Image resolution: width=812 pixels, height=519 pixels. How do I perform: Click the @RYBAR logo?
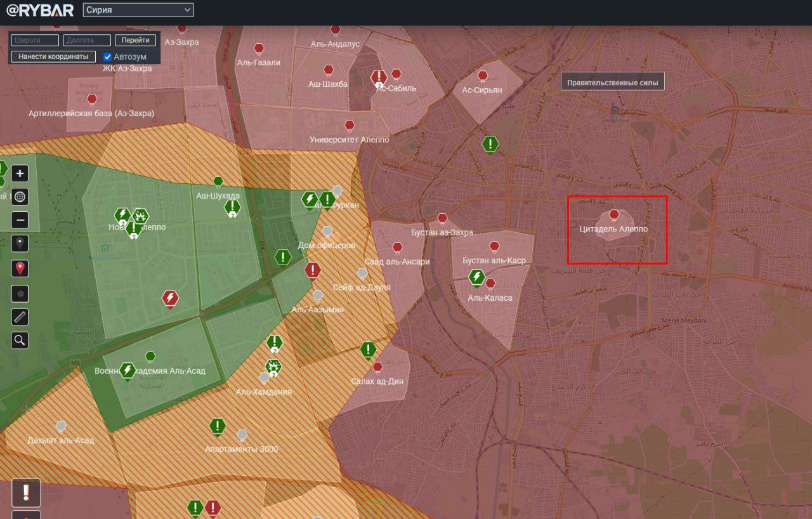[39, 10]
